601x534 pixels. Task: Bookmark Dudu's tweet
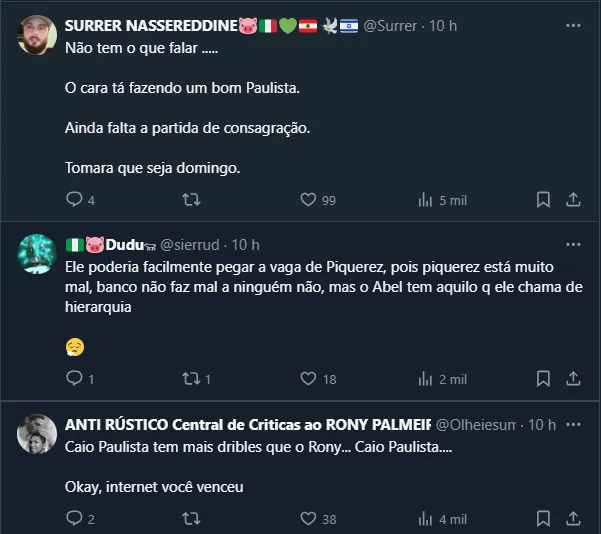(543, 379)
